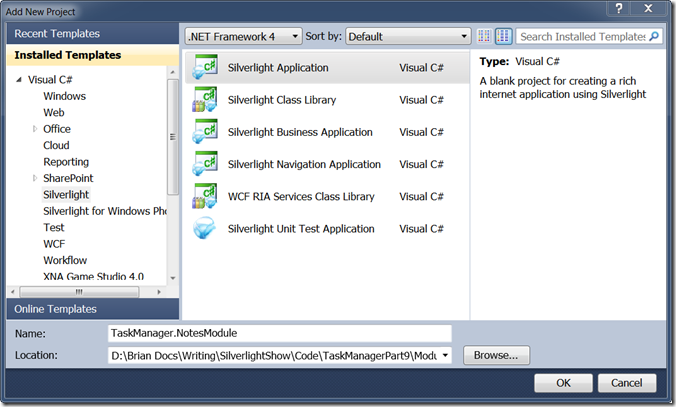This screenshot has height=407, width=676.
Task: Select the Test category
Action: pos(53,228)
